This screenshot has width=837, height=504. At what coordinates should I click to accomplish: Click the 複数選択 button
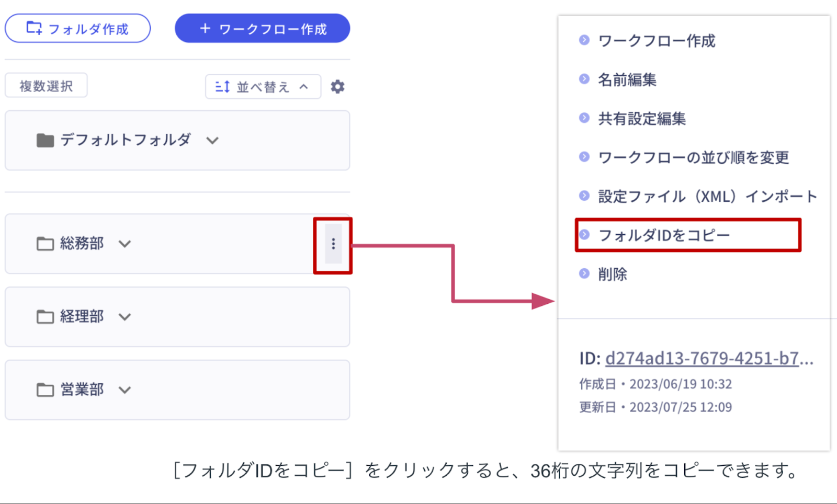46,86
